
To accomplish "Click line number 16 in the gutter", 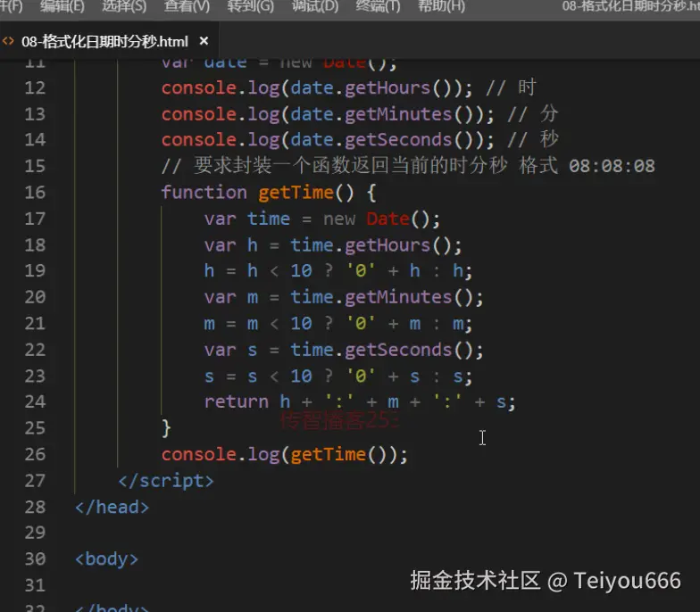I will click(x=36, y=193).
